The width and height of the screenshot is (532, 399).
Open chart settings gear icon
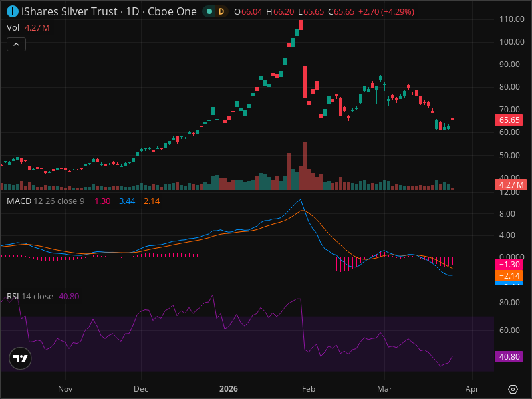point(513,389)
